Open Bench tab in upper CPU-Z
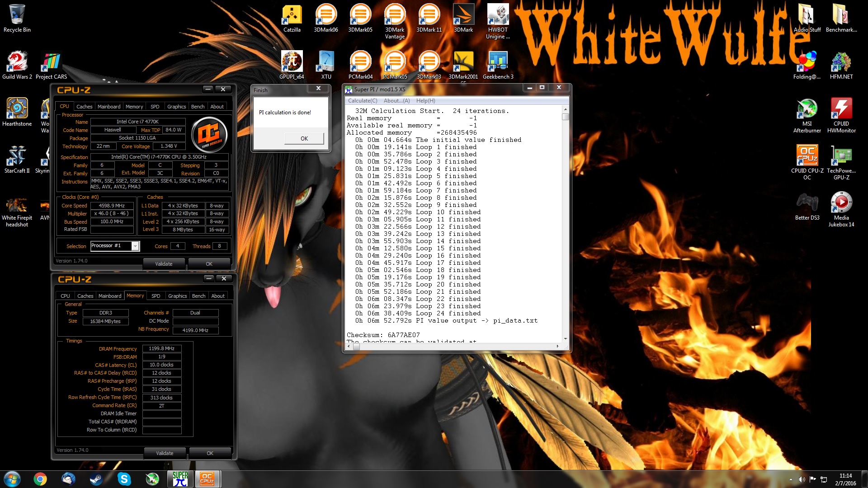The image size is (868, 488). click(198, 107)
